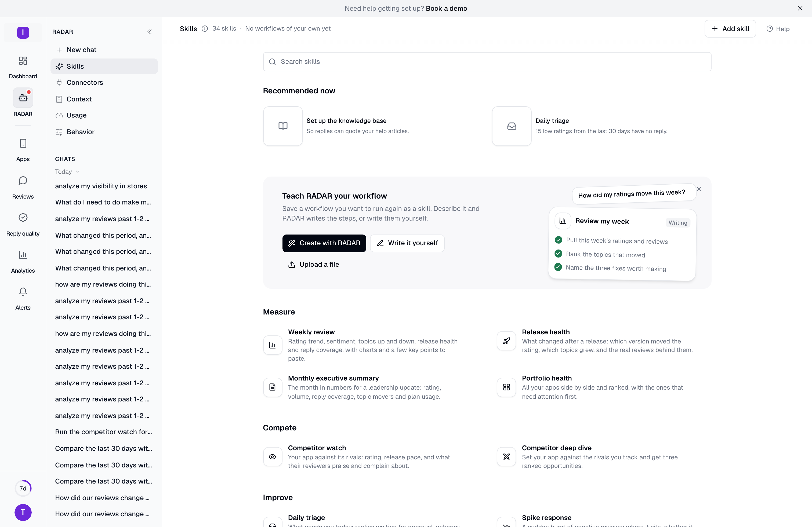Open the RADAR robot icon
The image size is (812, 527).
click(x=23, y=98)
